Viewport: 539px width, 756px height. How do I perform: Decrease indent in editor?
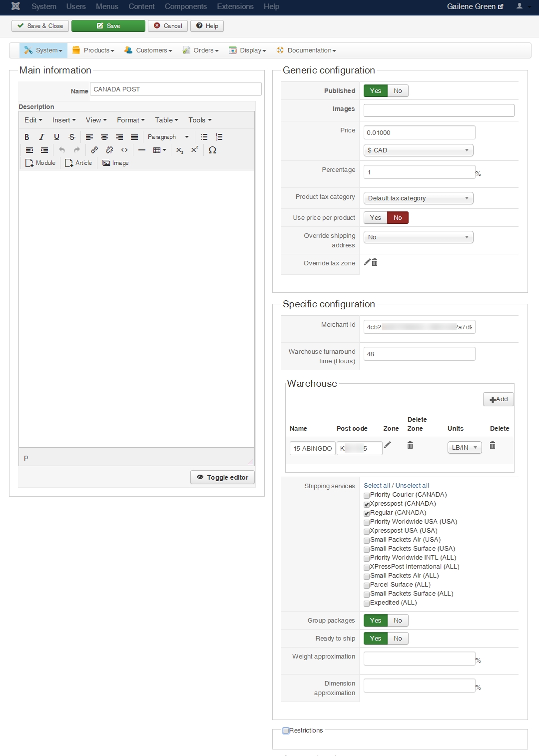coord(29,150)
